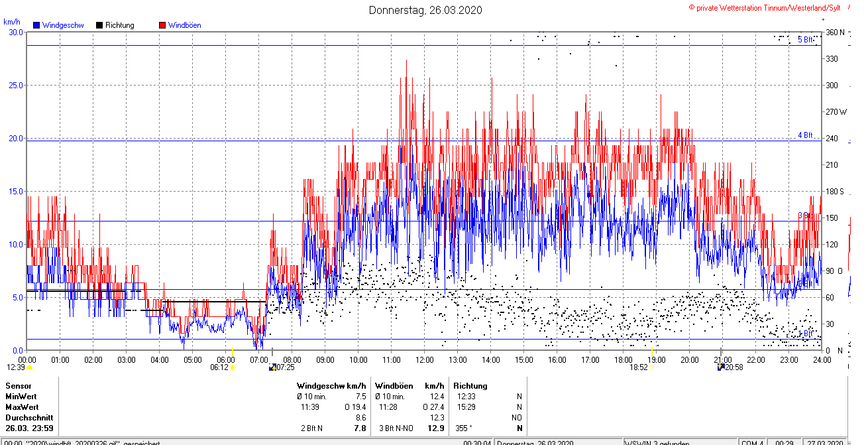
Task: Click the Windgeschw km/h column header
Action: click(x=331, y=385)
